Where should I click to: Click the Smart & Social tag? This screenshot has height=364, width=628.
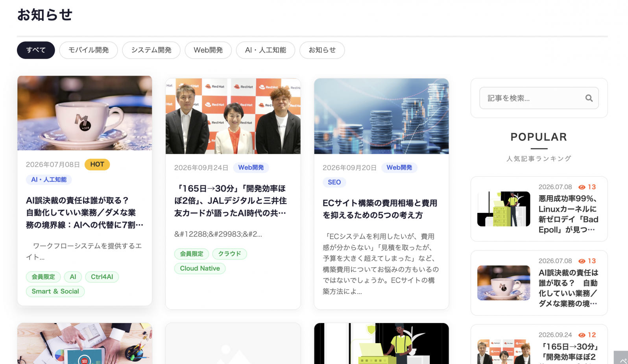pyautogui.click(x=55, y=292)
